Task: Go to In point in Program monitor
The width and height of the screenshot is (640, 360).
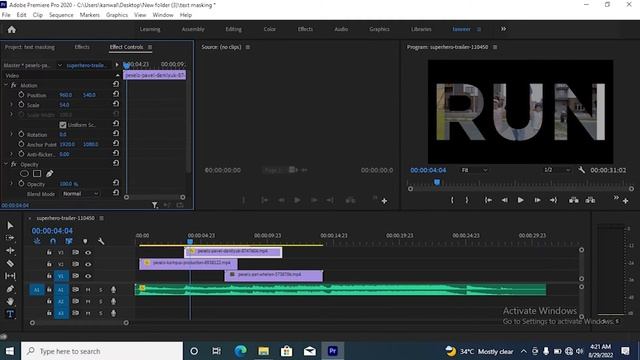Action: pyautogui.click(x=488, y=200)
